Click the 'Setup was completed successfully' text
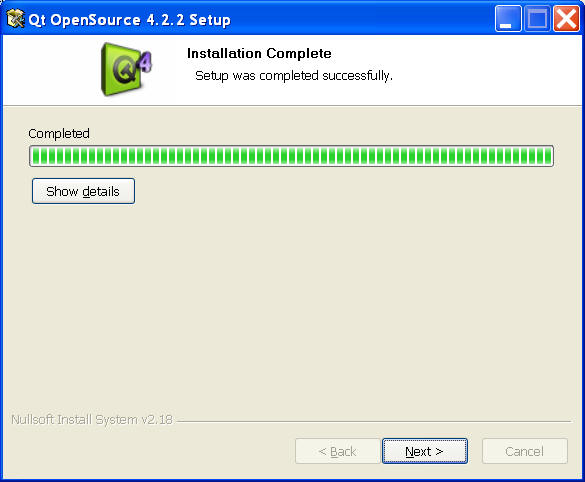 (x=294, y=76)
